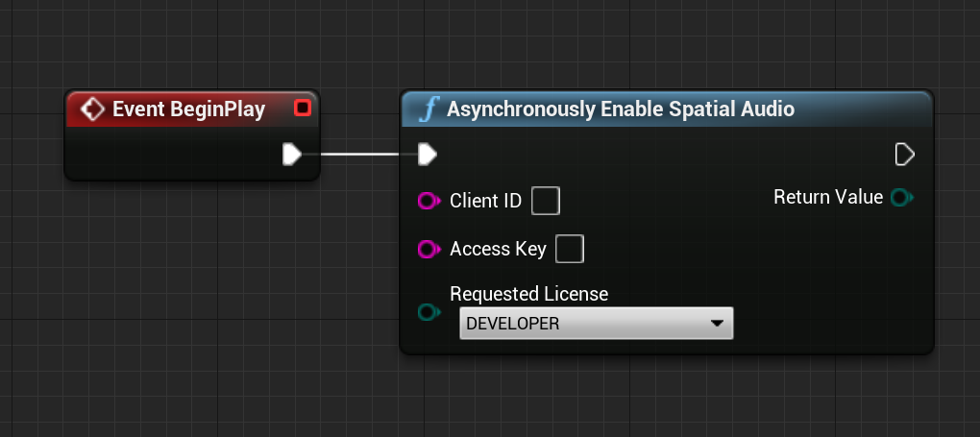Image resolution: width=980 pixels, height=437 pixels.
Task: Click the function 'f' icon on the node
Action: (x=429, y=109)
